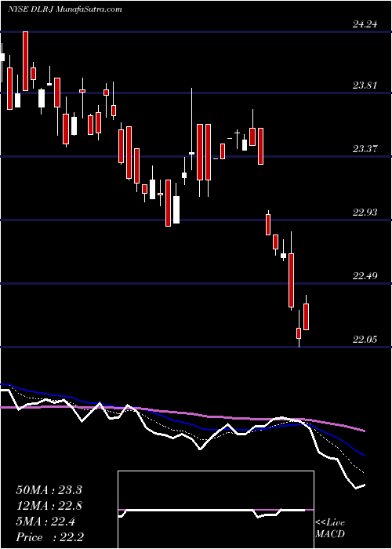Click the 50MA : 23.3 value

tap(49, 490)
